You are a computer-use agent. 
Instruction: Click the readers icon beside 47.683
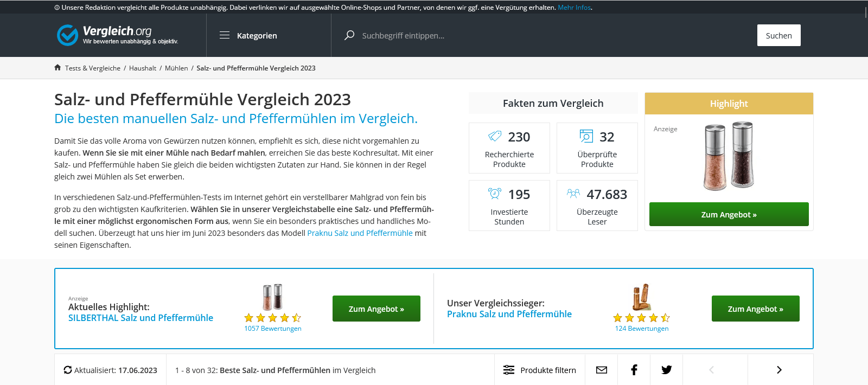pyautogui.click(x=573, y=194)
